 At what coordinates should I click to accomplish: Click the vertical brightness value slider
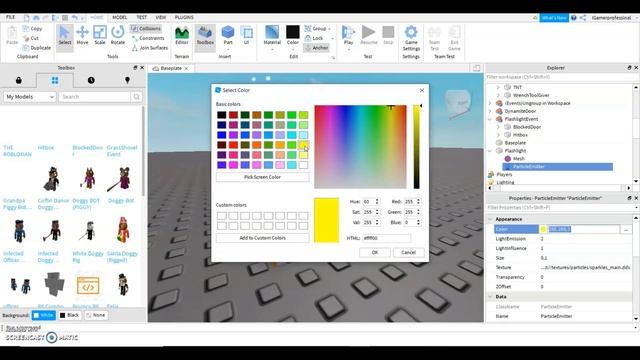coord(416,147)
